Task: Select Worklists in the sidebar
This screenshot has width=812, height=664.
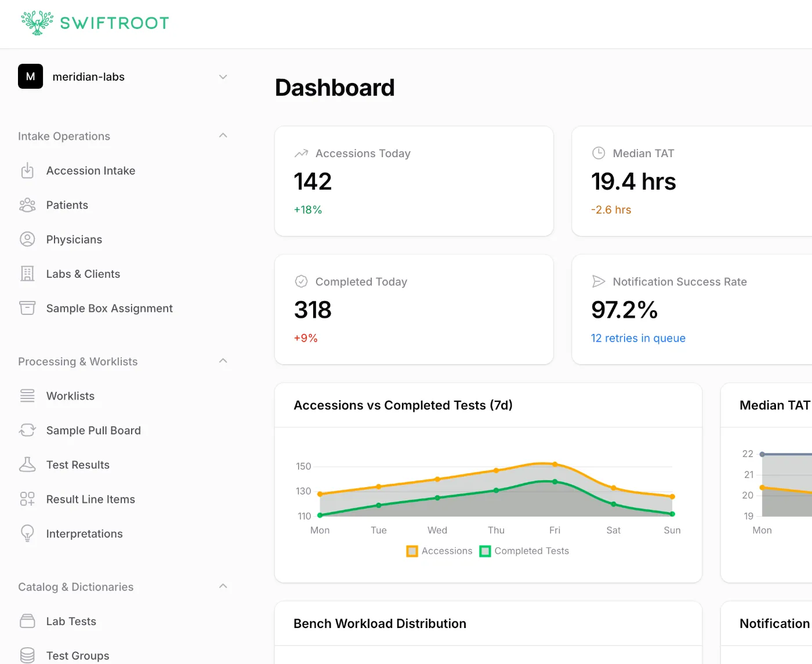Action: coord(71,396)
